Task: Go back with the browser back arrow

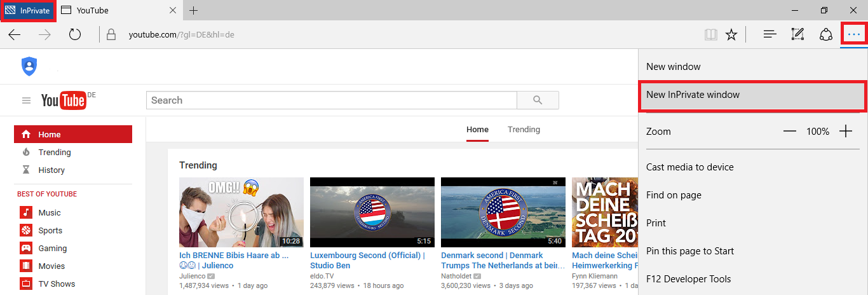Action: (14, 34)
